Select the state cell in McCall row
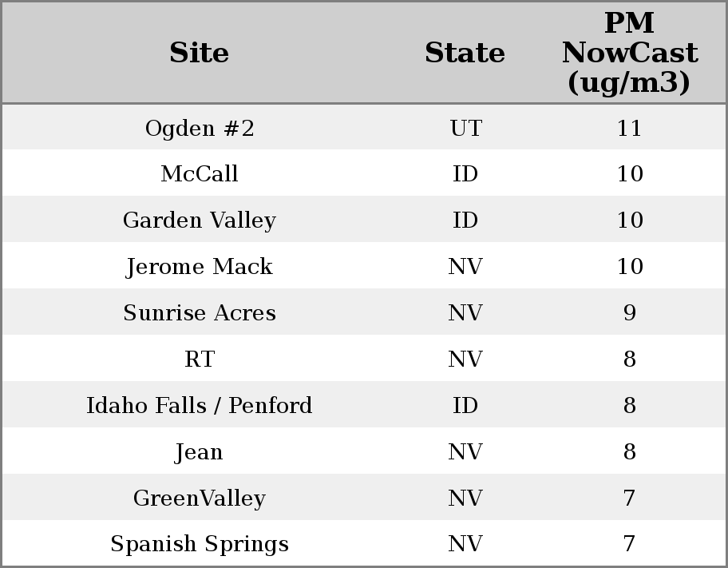 coord(465,174)
